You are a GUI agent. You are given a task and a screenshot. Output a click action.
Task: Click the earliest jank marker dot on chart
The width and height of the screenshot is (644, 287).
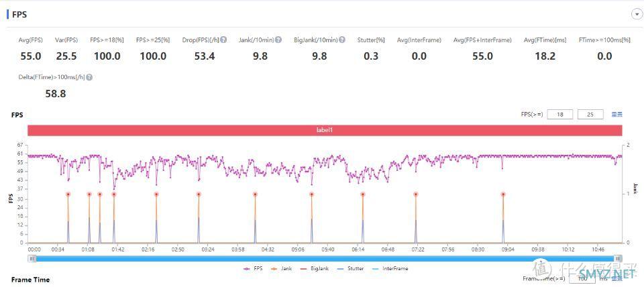(68, 194)
